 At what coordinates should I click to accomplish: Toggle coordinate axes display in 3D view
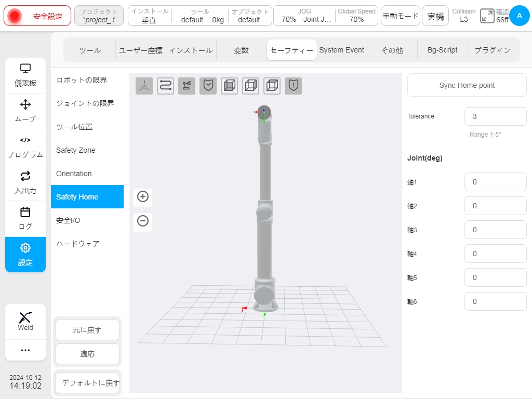[144, 86]
